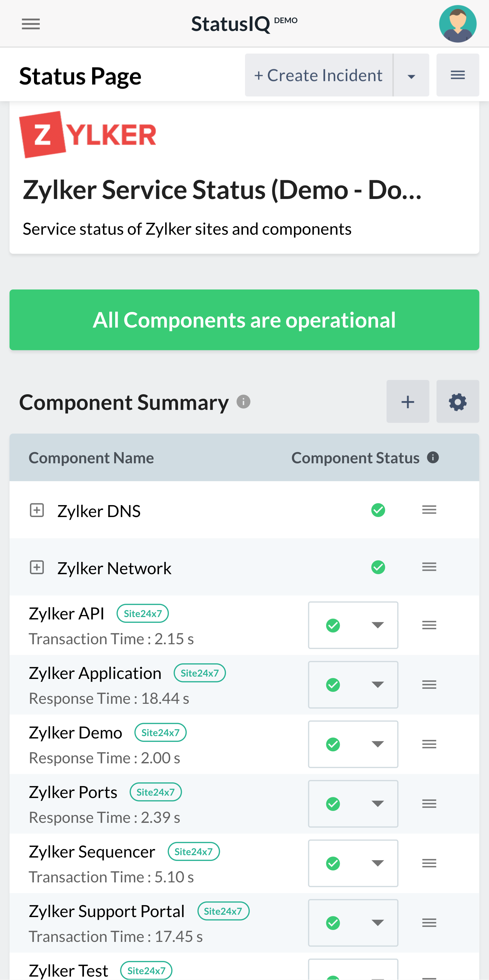This screenshot has width=489, height=980.
Task: Click the Site24x7 badge beside Zylker API
Action: point(142,613)
